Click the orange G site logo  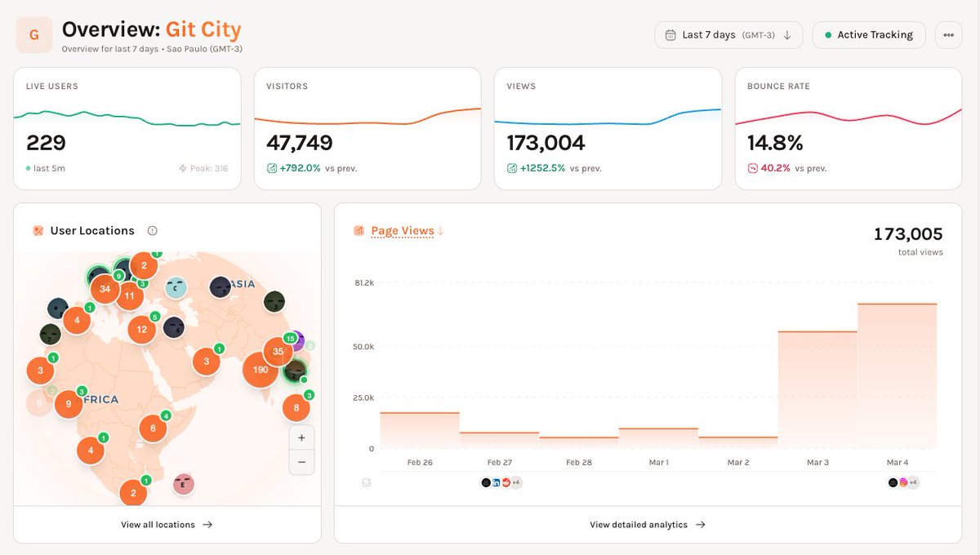tap(34, 35)
